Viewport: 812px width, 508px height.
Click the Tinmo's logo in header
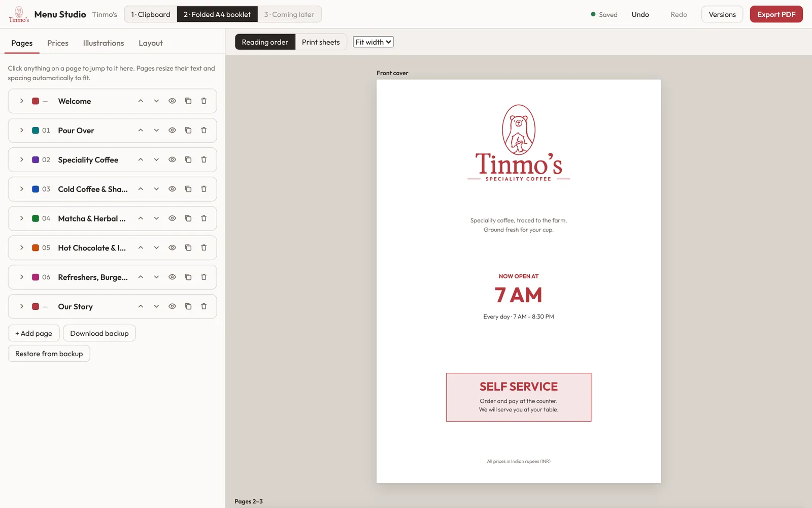(19, 14)
